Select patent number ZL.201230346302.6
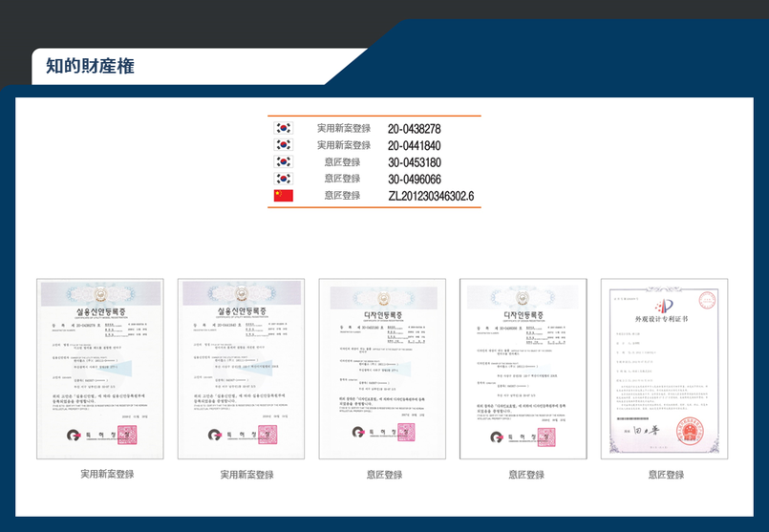Image resolution: width=769 pixels, height=532 pixels. pos(431,196)
